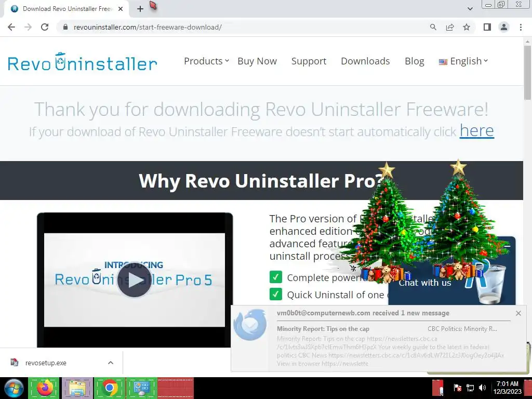This screenshot has height=399, width=532.
Task: Click 'CBC Politics: Minority R...' sender text
Action: 462,329
